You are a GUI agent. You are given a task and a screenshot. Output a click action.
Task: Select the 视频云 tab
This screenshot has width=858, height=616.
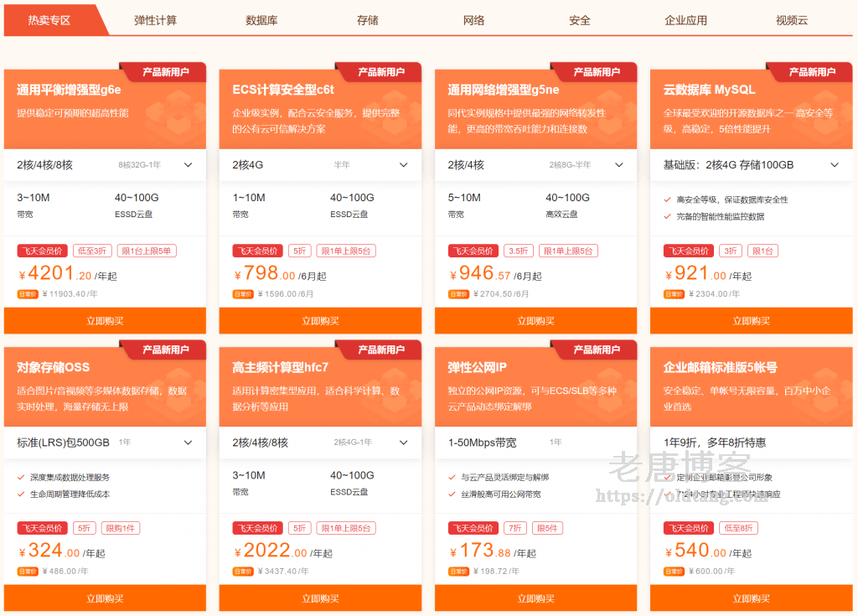coord(791,20)
